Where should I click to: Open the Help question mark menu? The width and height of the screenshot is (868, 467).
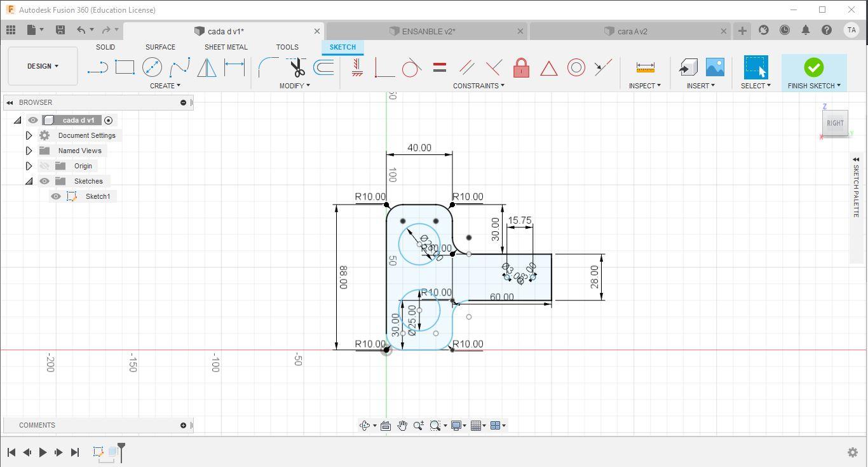click(827, 30)
